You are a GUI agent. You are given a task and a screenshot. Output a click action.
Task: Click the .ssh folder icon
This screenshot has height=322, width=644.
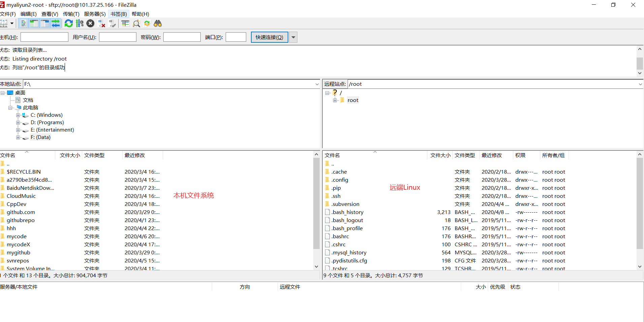tap(327, 196)
